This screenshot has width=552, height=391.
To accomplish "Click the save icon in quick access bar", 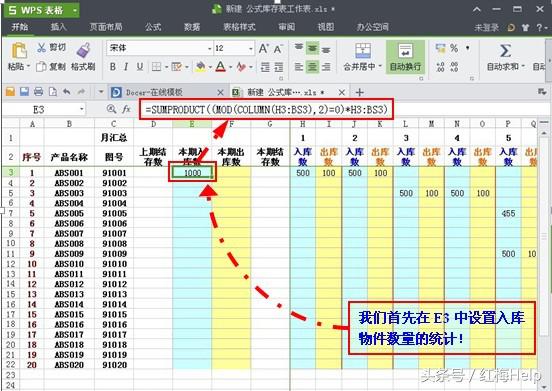I will [24, 92].
